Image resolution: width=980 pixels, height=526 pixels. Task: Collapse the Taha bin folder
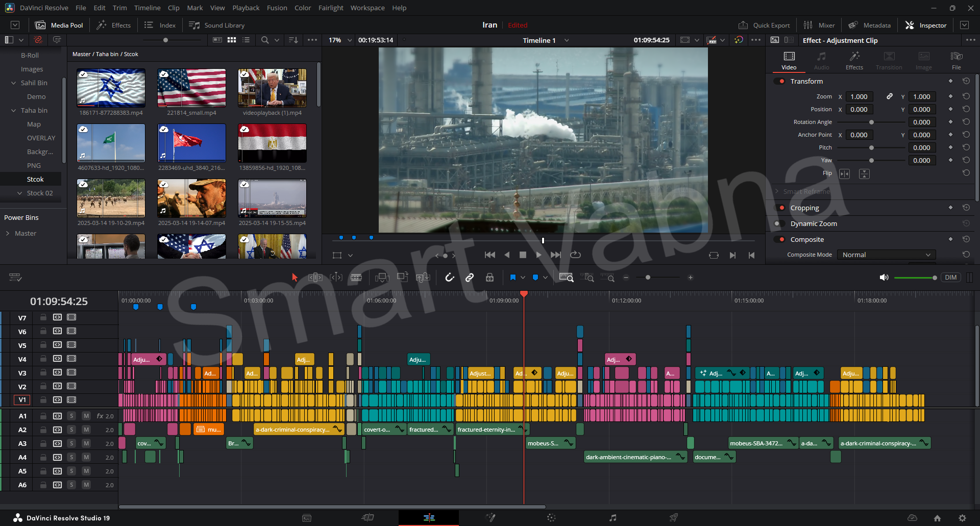click(x=14, y=110)
